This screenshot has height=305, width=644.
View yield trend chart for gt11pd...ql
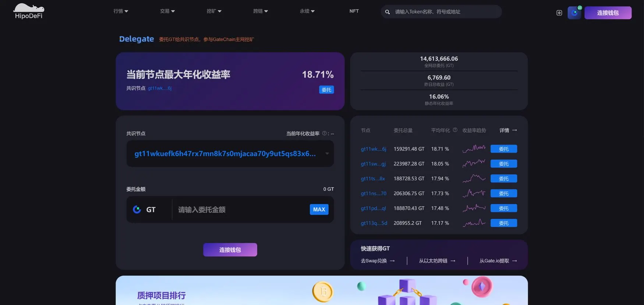tap(474, 208)
